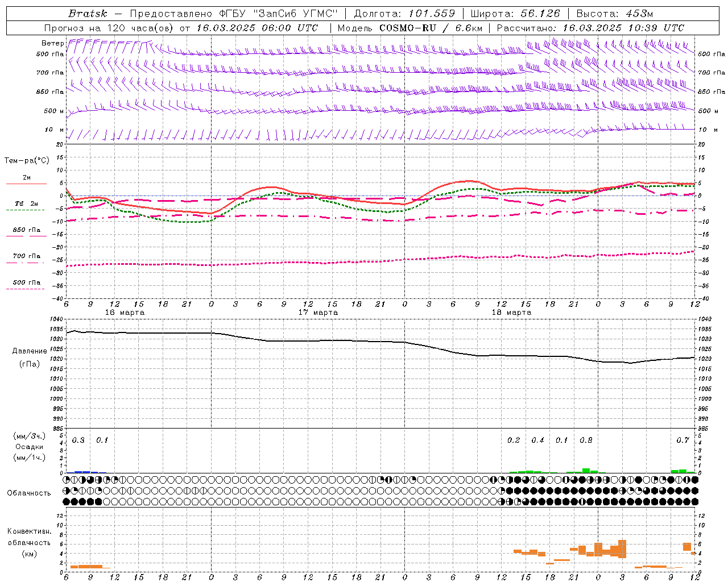The image size is (728, 582).
Task: Click the "0.2" precipitation amount
Action: [514, 440]
